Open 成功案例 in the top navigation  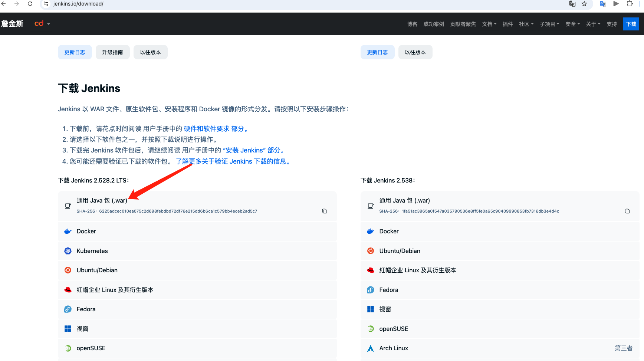coord(434,24)
